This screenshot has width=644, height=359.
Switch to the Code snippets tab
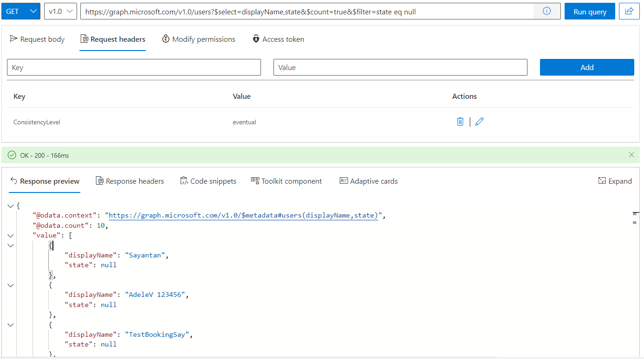[208, 181]
